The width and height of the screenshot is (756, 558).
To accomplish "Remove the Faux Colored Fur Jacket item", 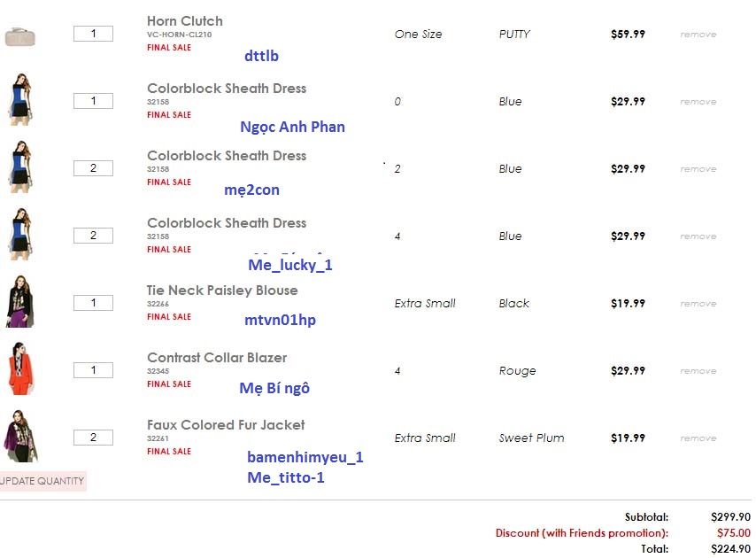I will (698, 438).
